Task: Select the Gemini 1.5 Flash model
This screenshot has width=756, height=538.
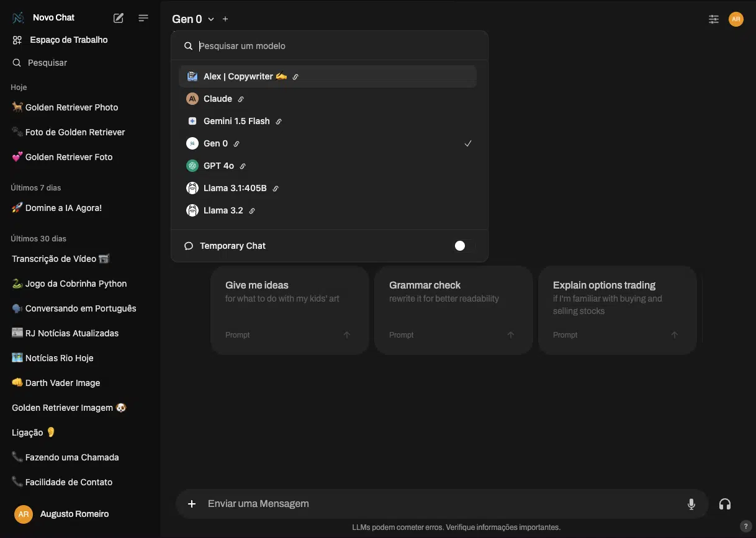Action: click(328, 121)
